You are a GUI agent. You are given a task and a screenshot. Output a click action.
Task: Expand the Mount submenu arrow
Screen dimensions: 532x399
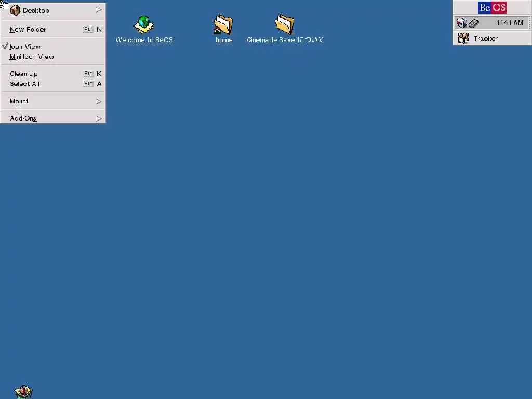click(x=98, y=101)
